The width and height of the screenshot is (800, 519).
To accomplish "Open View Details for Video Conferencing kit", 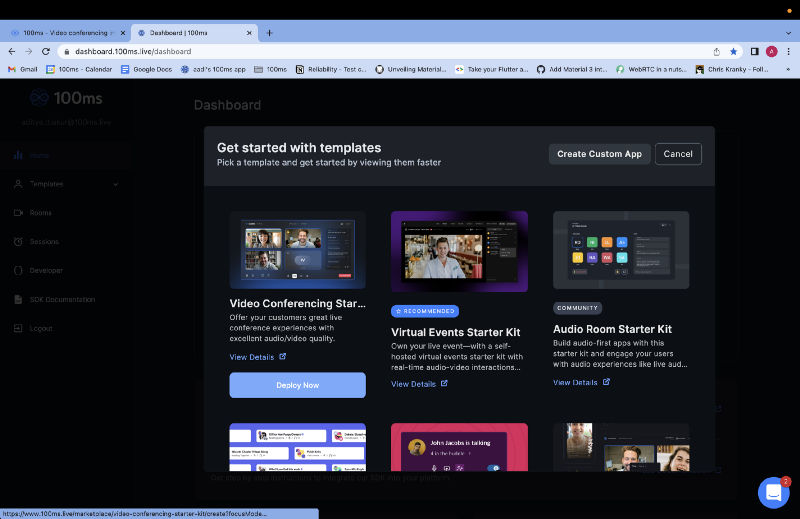I will pyautogui.click(x=252, y=357).
